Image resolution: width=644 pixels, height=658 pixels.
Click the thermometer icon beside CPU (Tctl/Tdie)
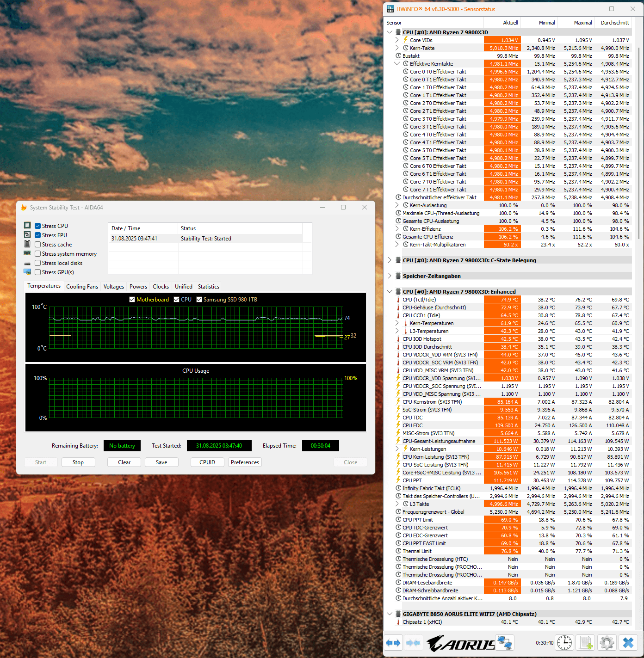point(398,300)
